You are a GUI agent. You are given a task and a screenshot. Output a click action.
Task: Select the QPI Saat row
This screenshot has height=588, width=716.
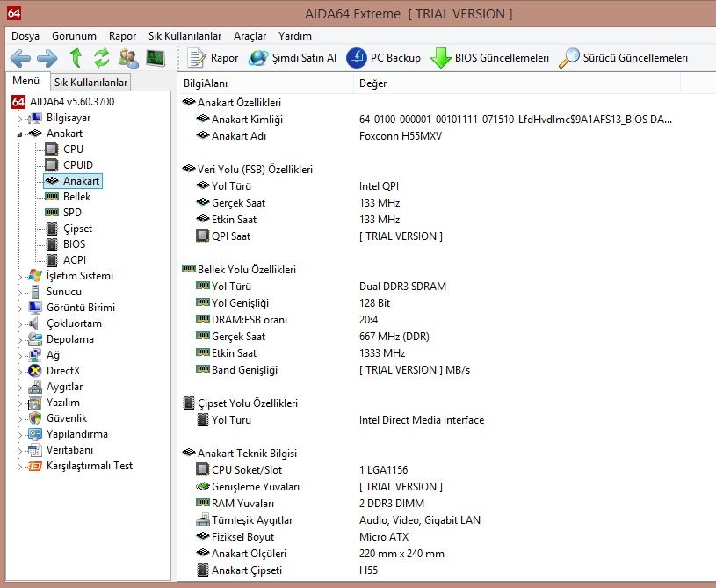446,236
